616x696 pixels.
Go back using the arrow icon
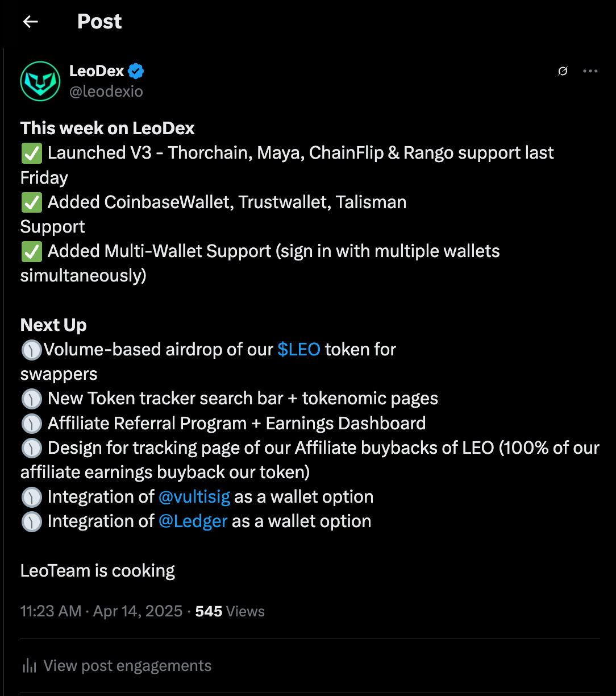coord(30,22)
